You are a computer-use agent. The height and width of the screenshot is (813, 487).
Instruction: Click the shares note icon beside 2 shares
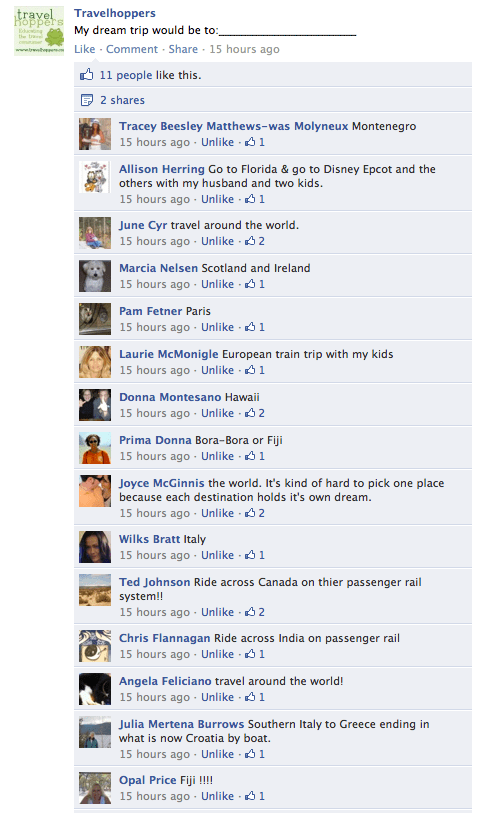coord(87,100)
